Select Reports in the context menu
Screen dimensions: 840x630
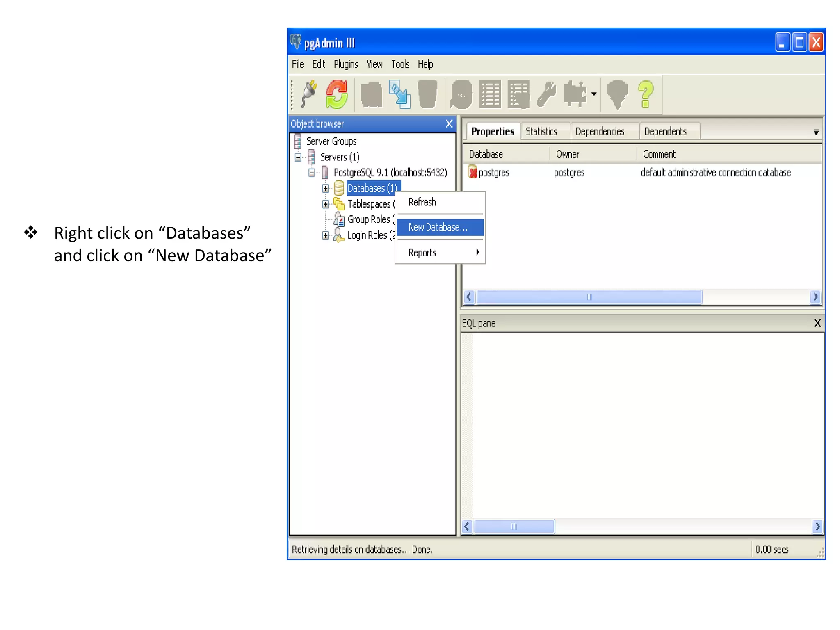click(441, 253)
